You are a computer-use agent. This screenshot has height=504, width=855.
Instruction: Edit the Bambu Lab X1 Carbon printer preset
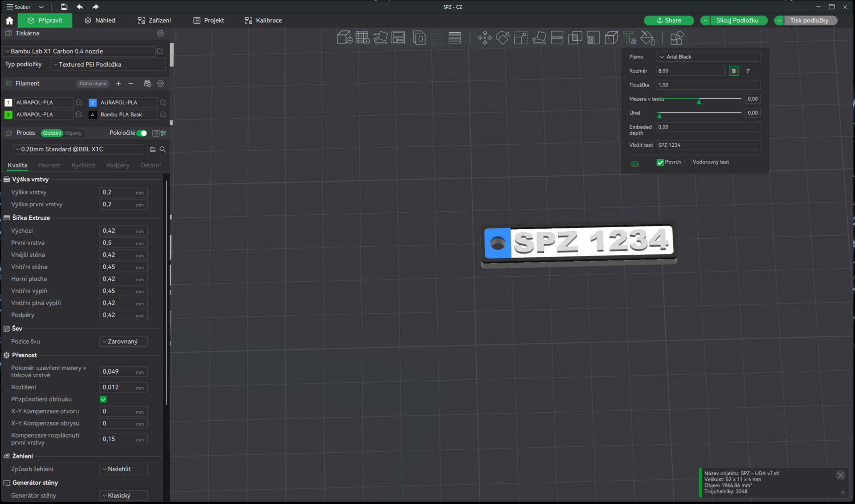160,51
